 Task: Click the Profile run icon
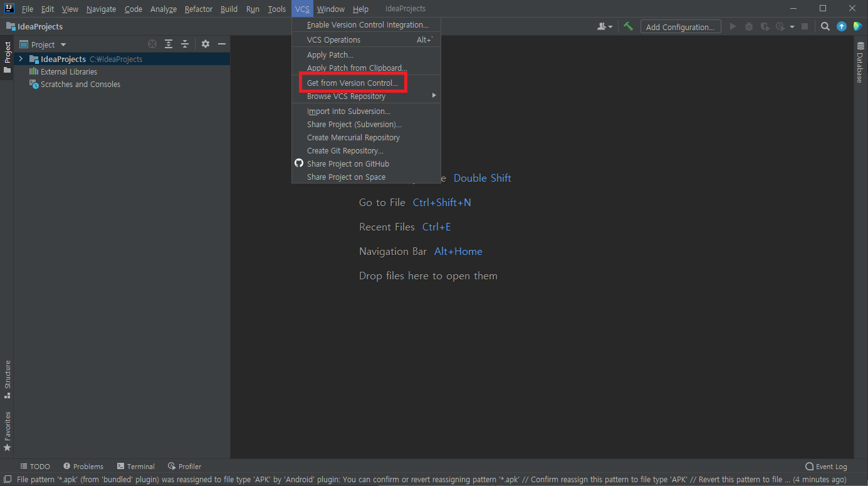[x=780, y=26]
